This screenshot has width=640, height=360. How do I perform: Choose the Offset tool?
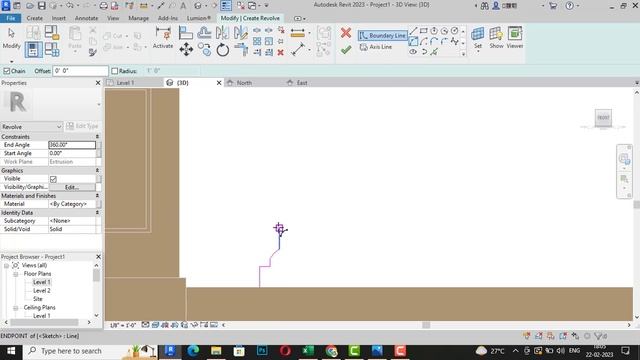click(x=204, y=33)
